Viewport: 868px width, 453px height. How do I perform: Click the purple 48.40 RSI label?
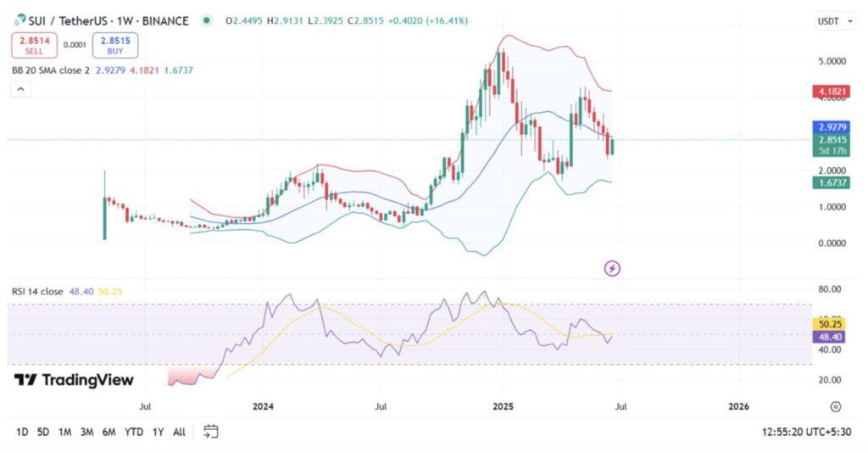[829, 337]
